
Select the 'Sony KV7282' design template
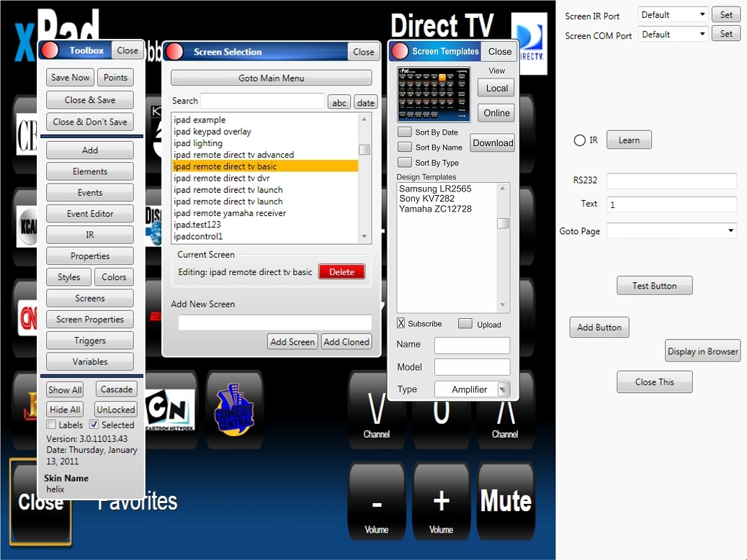tap(427, 199)
